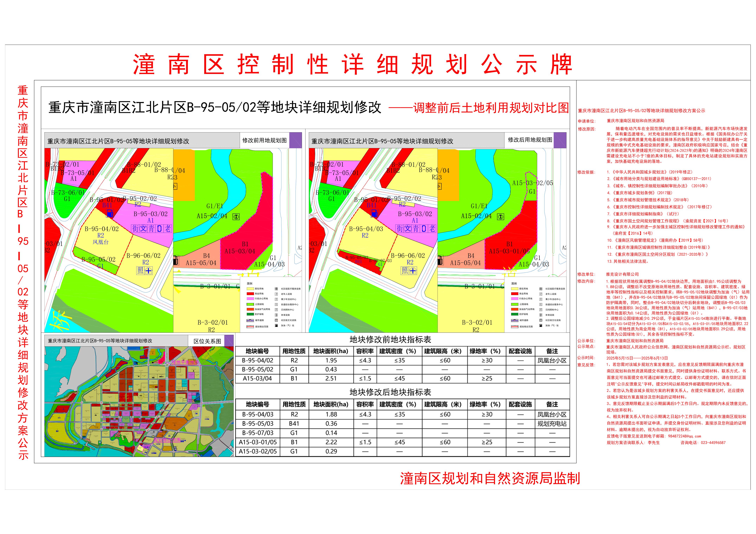This screenshot has height=534, width=756.
Task: Click the 凤凰台小区 remark in before table
Action: click(552, 360)
